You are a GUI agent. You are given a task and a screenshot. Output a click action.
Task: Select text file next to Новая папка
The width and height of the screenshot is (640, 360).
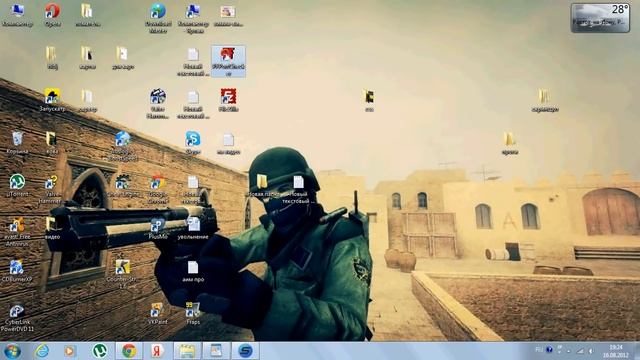(298, 189)
